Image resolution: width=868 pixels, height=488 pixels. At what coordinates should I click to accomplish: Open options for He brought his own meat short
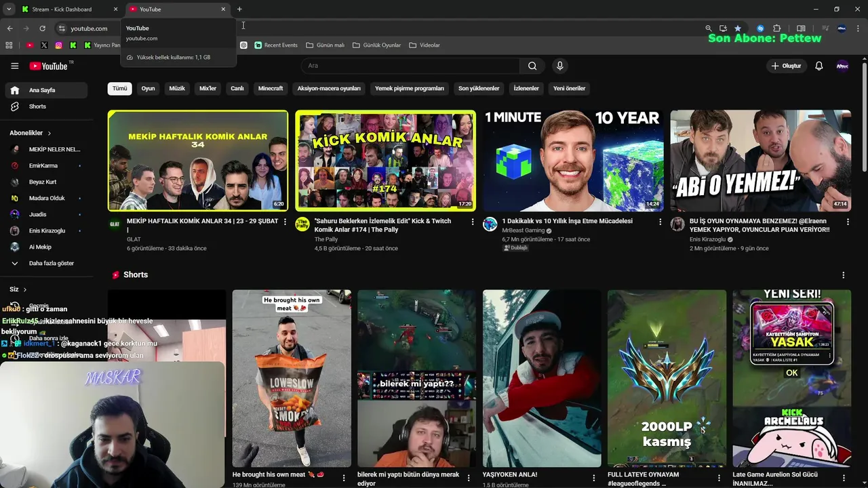click(x=344, y=479)
